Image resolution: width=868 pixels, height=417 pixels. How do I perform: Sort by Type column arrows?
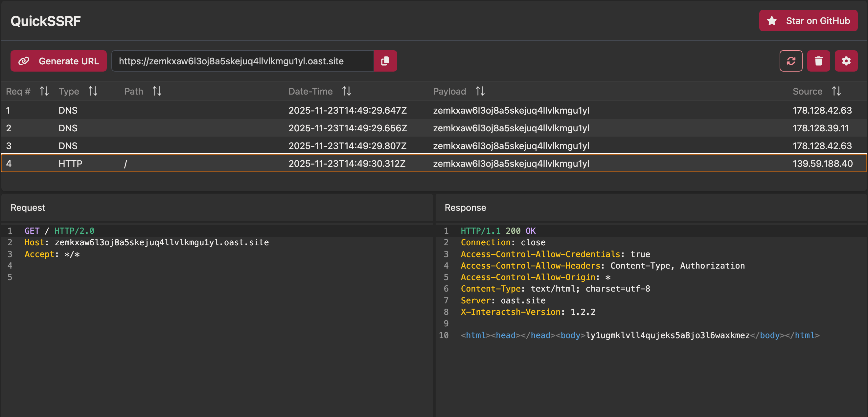pyautogui.click(x=93, y=91)
